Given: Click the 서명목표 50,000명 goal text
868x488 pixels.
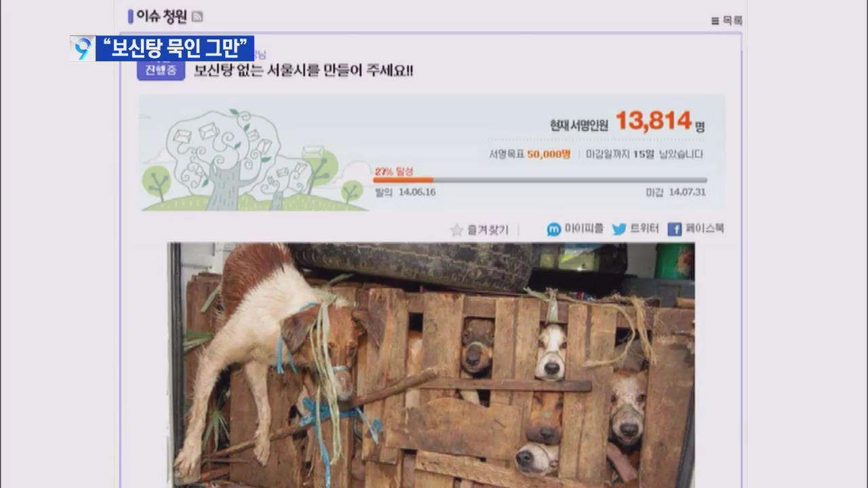Looking at the screenshot, I should coord(530,155).
